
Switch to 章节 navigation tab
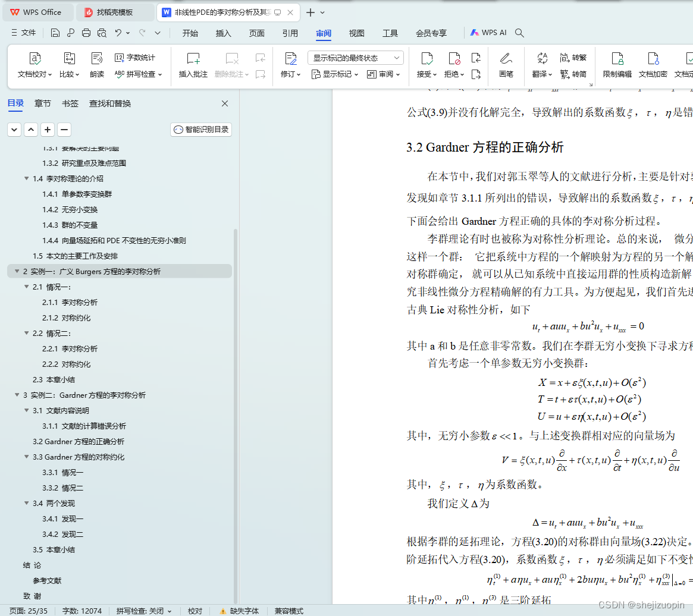click(42, 103)
